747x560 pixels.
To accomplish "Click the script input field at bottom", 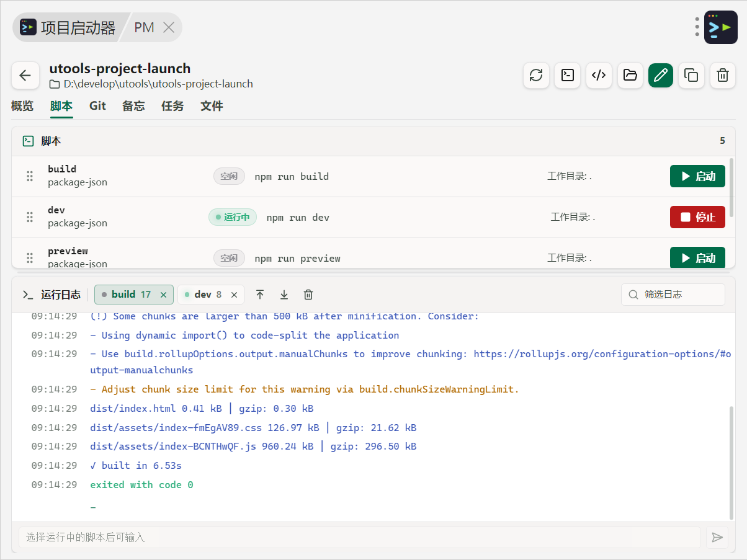I will coord(360,537).
